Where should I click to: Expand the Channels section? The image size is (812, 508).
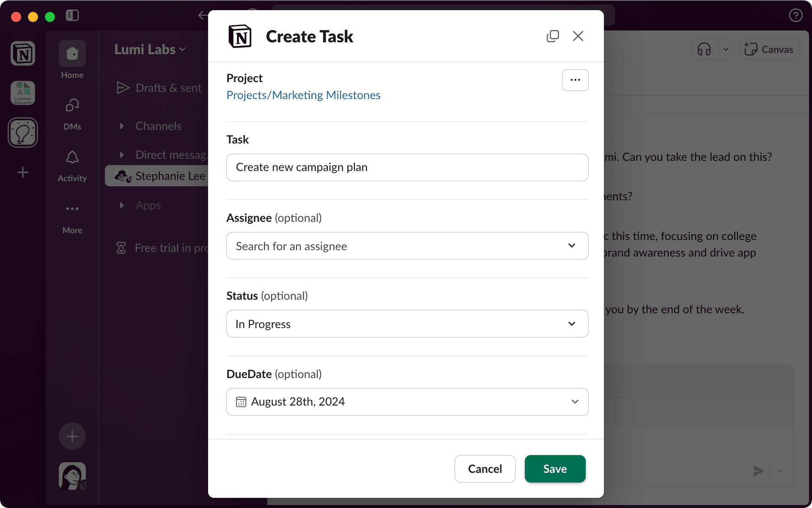(122, 126)
